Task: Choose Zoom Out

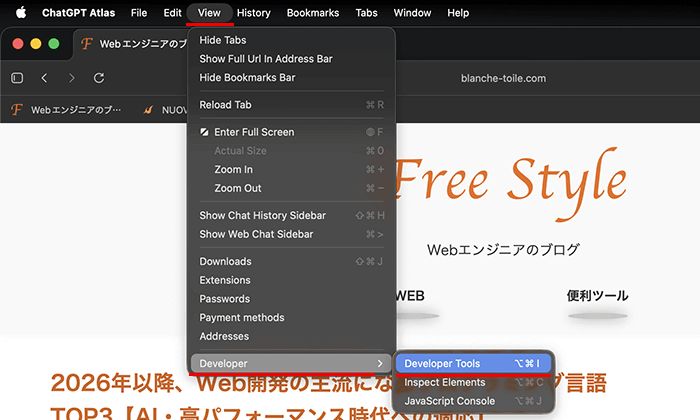Action: click(x=292, y=188)
